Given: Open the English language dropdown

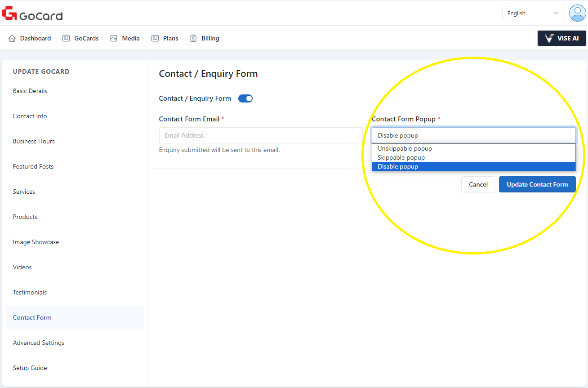Looking at the screenshot, I should tap(533, 13).
